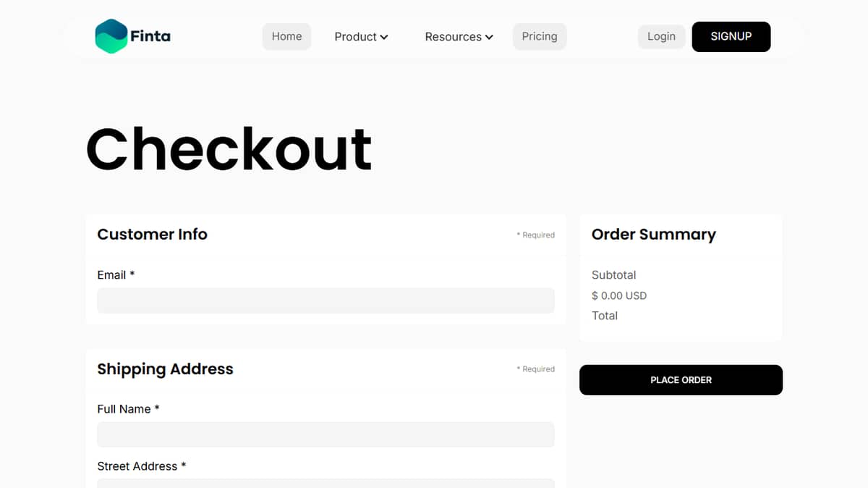Click the PLACE ORDER button

pos(681,379)
